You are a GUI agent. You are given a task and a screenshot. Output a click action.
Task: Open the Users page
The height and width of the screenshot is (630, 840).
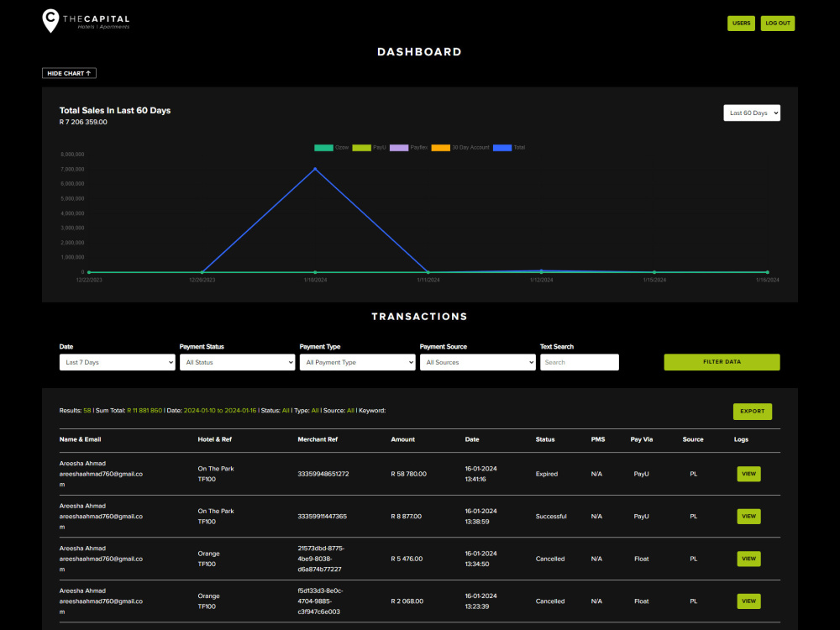click(x=741, y=23)
